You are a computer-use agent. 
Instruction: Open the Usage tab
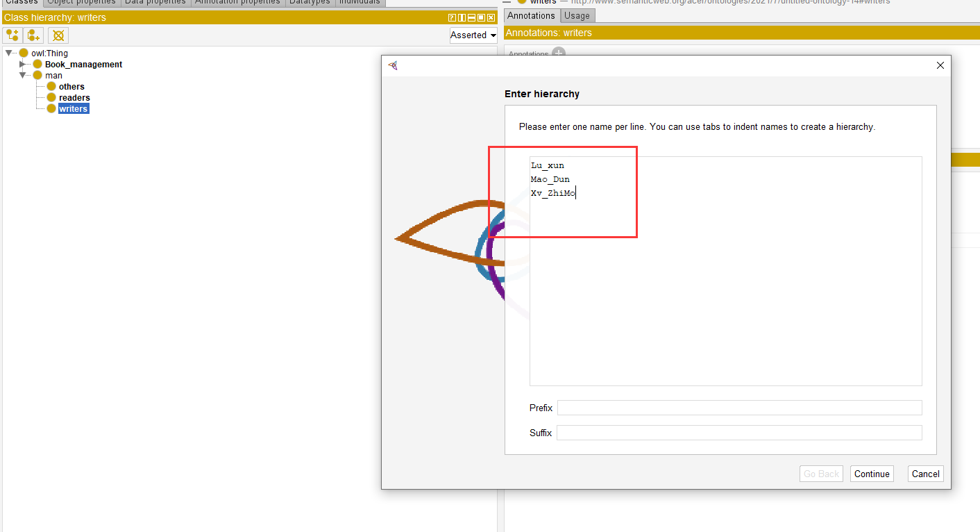(577, 15)
